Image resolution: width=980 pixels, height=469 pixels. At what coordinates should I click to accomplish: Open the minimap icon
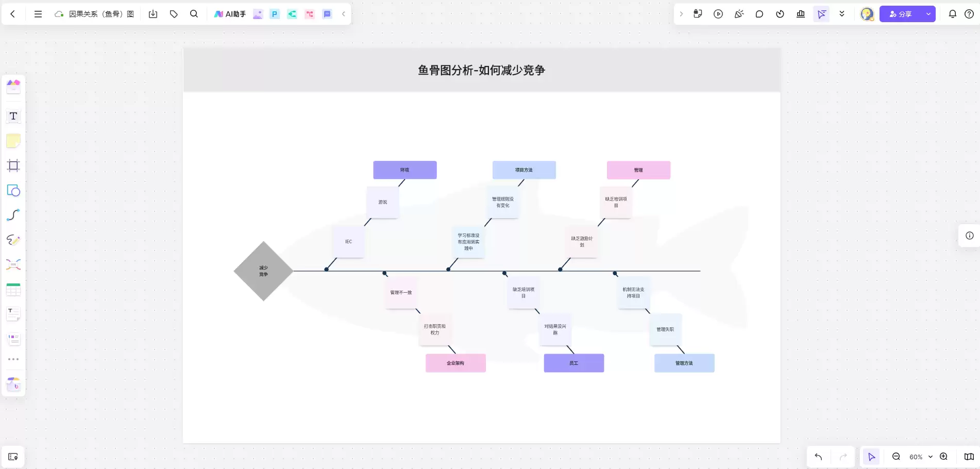pyautogui.click(x=969, y=457)
